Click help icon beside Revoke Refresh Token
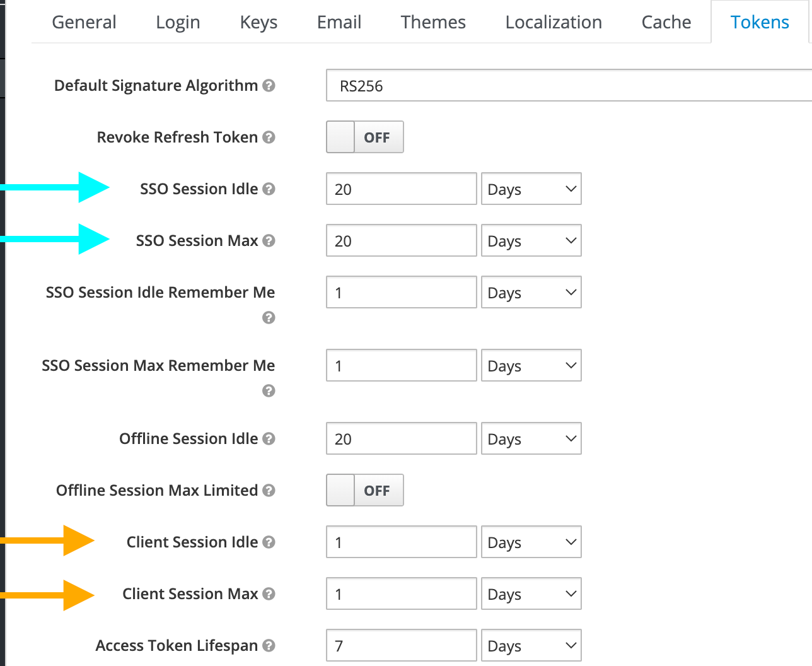 click(x=269, y=137)
